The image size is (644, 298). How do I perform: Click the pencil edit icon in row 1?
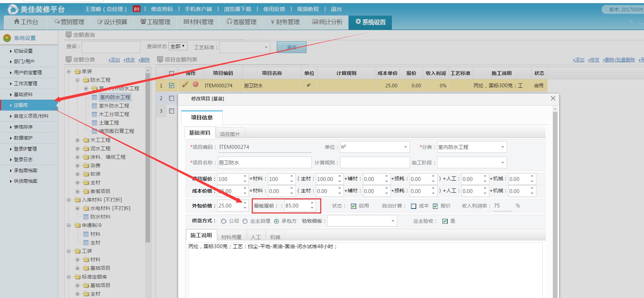coord(185,84)
